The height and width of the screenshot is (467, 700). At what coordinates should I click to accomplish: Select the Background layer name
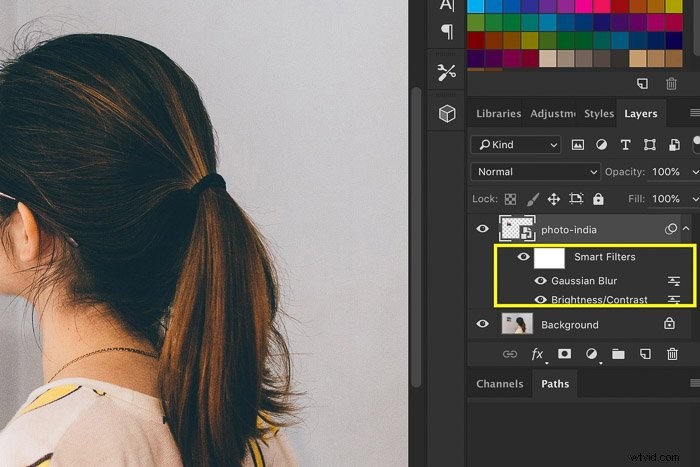click(x=570, y=325)
